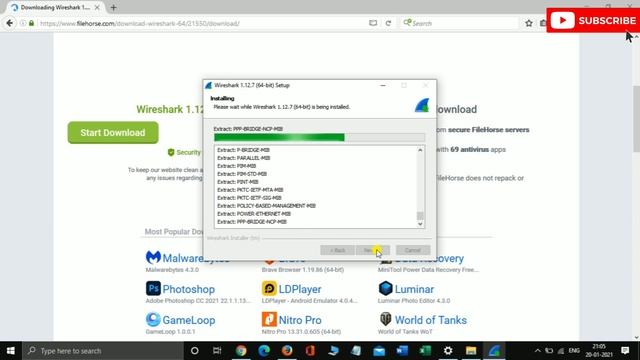Click the LDPlayer app icon
This screenshot has height=360, width=640.
point(269,289)
